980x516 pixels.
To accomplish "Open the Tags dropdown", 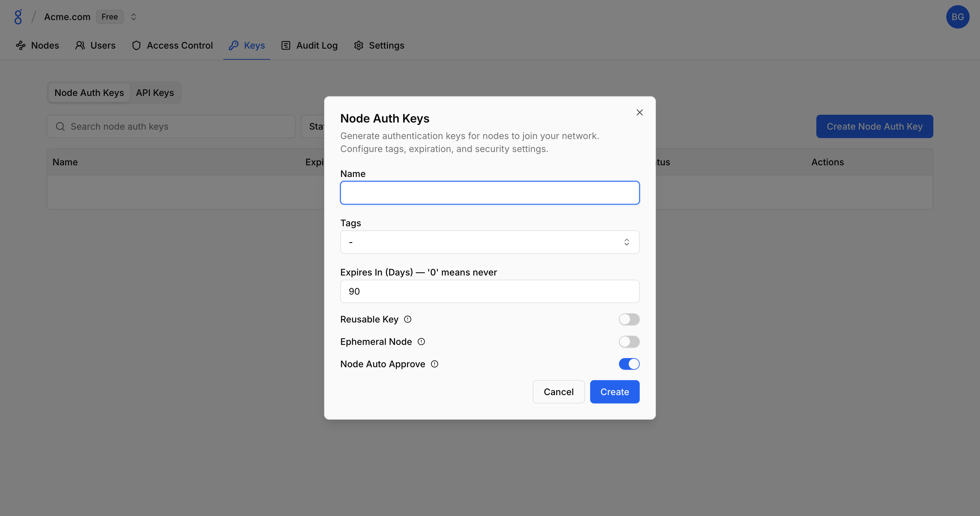I will click(x=489, y=242).
